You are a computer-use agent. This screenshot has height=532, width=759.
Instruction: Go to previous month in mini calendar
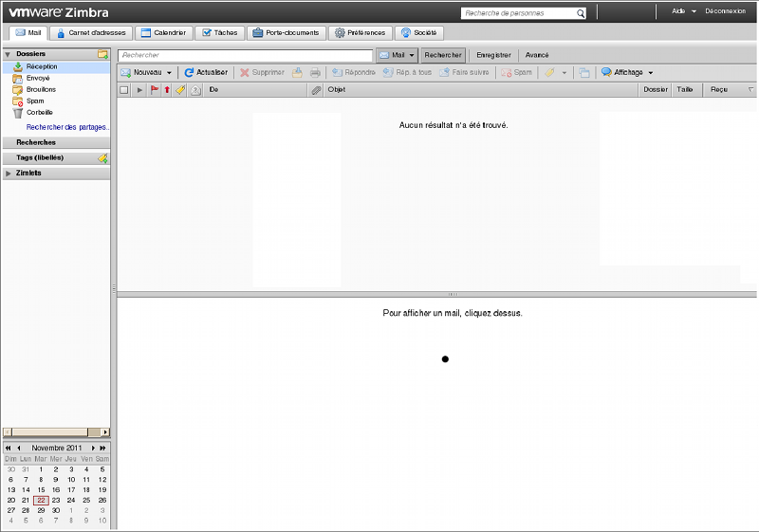pos(18,449)
